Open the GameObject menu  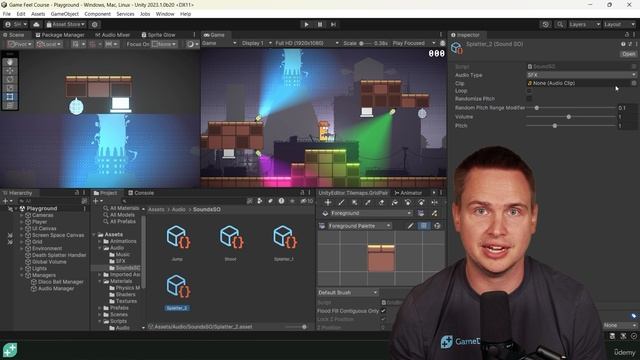[x=64, y=14]
